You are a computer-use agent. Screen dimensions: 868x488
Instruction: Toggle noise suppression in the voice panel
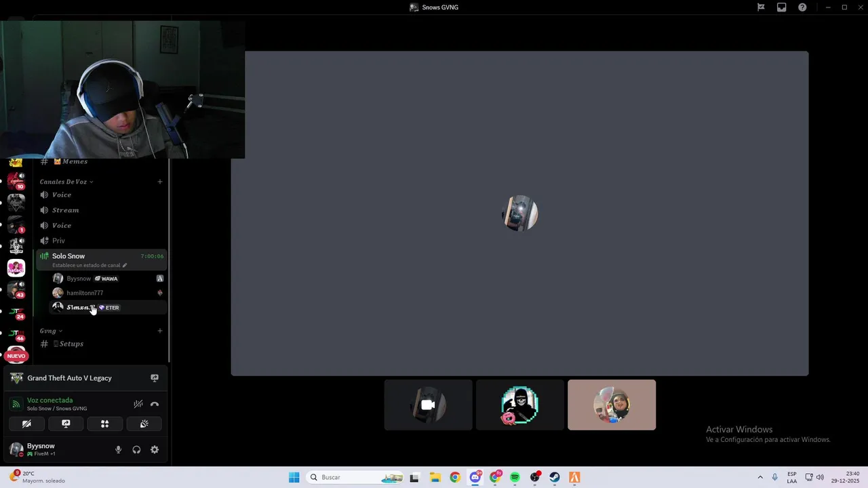138,404
